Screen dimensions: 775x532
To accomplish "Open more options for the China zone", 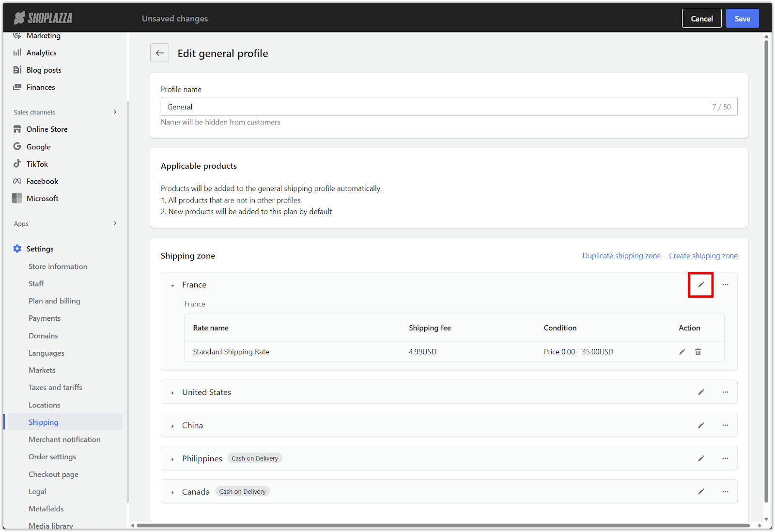I will pyautogui.click(x=725, y=425).
